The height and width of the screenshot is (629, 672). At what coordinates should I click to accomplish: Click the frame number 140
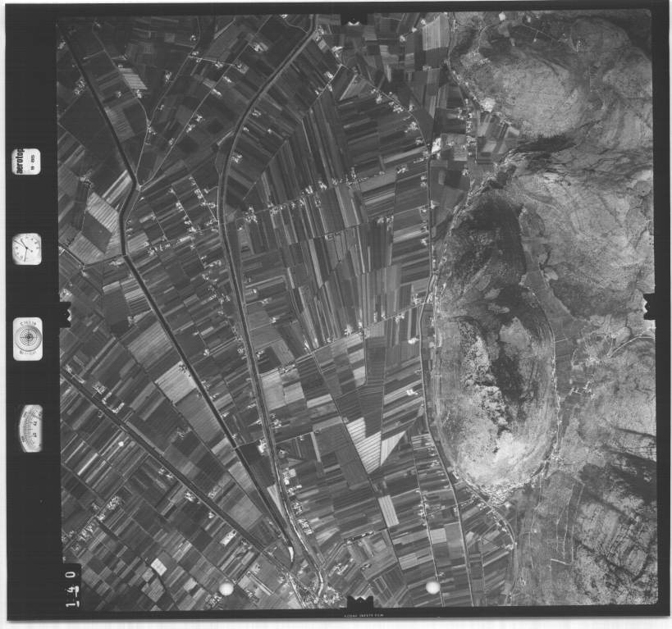[71, 590]
